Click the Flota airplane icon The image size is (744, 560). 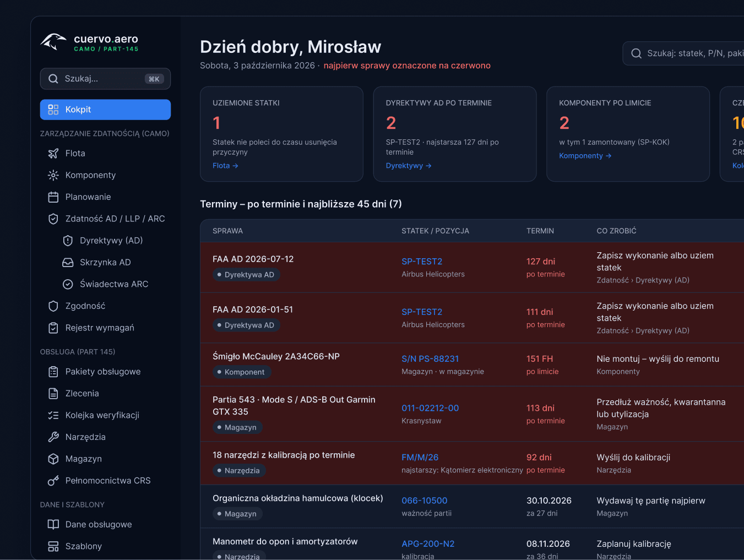(53, 153)
